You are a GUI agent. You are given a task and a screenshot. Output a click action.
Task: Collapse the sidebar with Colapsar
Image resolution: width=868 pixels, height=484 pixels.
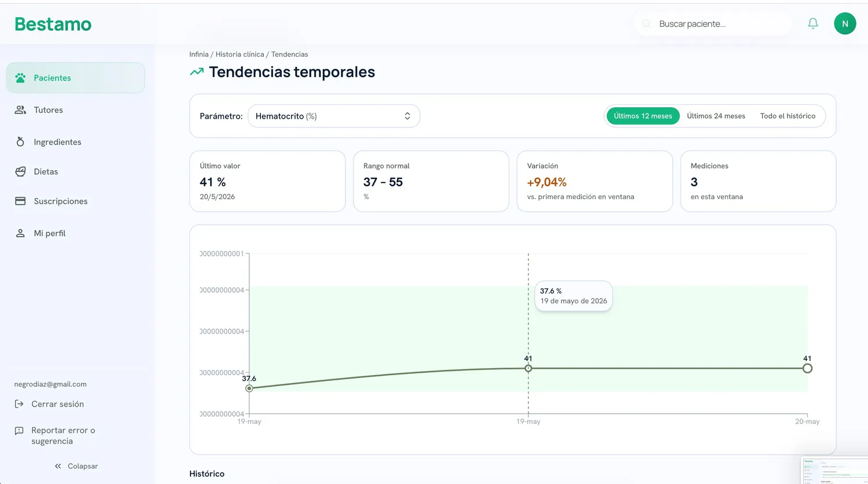tap(76, 466)
